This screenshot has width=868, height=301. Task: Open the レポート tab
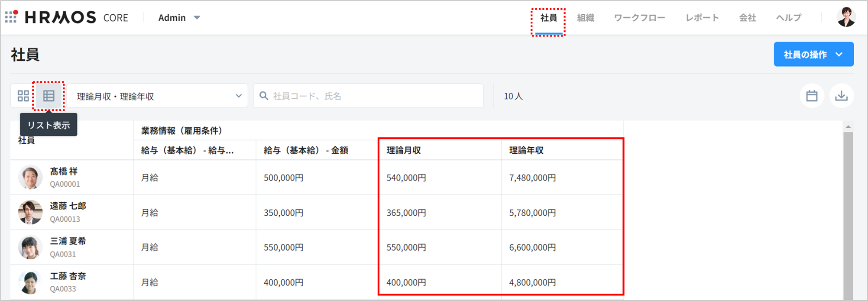pyautogui.click(x=702, y=18)
